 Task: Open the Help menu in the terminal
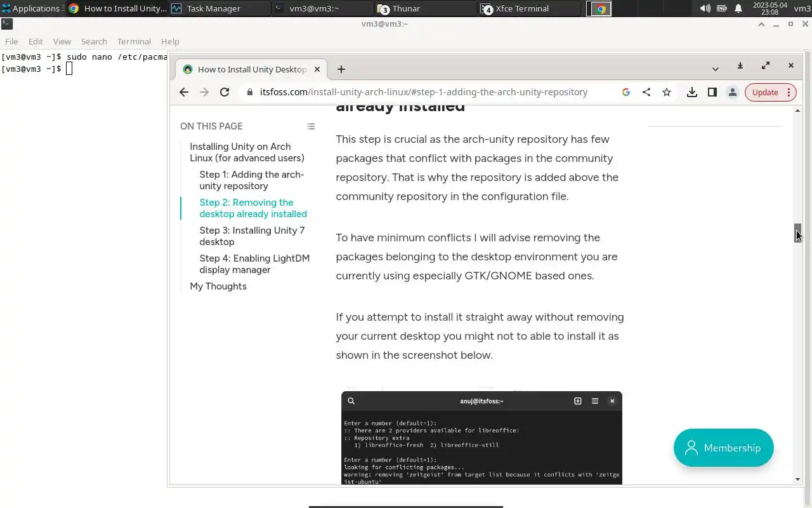(170, 41)
